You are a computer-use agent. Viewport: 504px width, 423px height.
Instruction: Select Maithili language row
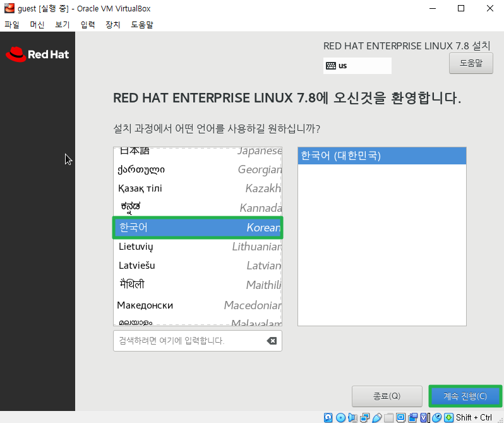pos(198,285)
